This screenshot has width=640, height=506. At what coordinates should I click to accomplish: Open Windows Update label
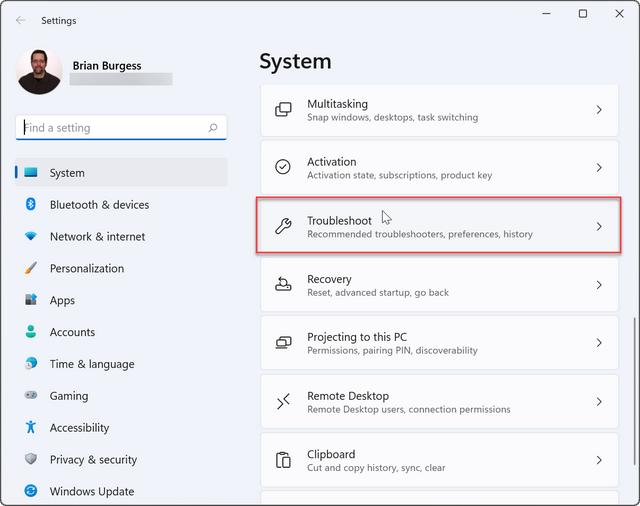[92, 491]
